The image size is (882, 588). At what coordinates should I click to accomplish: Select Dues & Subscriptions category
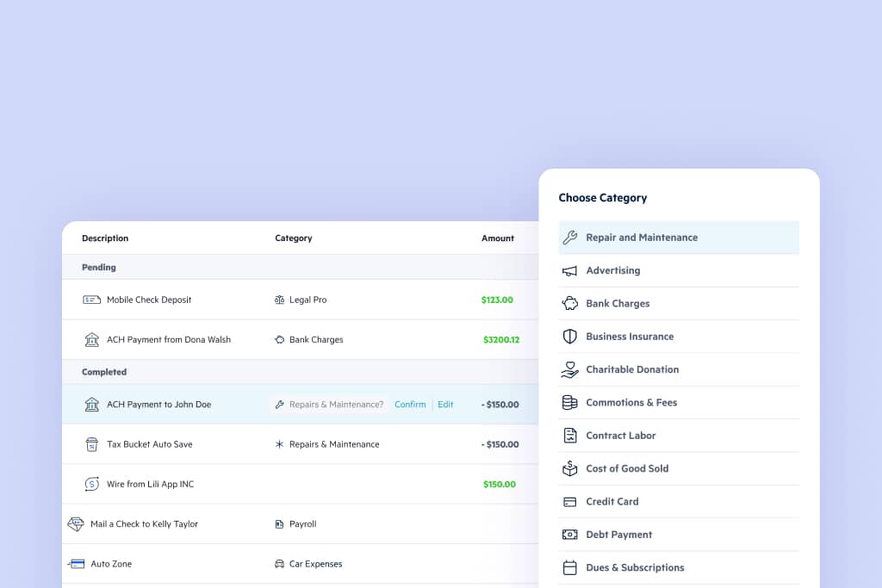tap(635, 567)
